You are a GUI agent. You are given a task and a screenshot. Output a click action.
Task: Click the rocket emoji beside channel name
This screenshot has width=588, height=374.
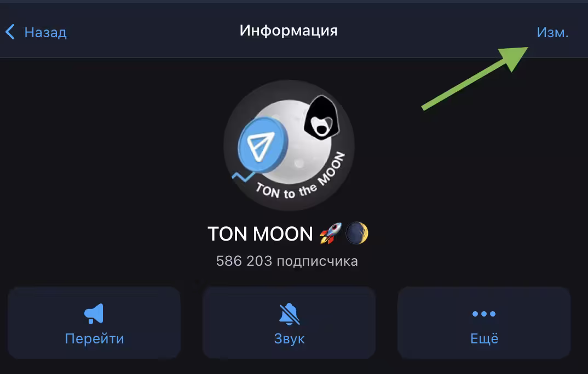(330, 233)
